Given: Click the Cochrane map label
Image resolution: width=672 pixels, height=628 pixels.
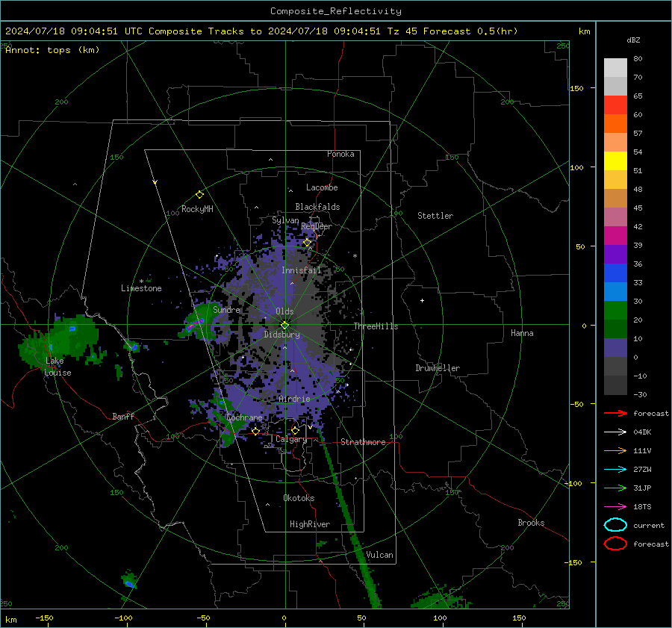Looking at the screenshot, I should (244, 417).
